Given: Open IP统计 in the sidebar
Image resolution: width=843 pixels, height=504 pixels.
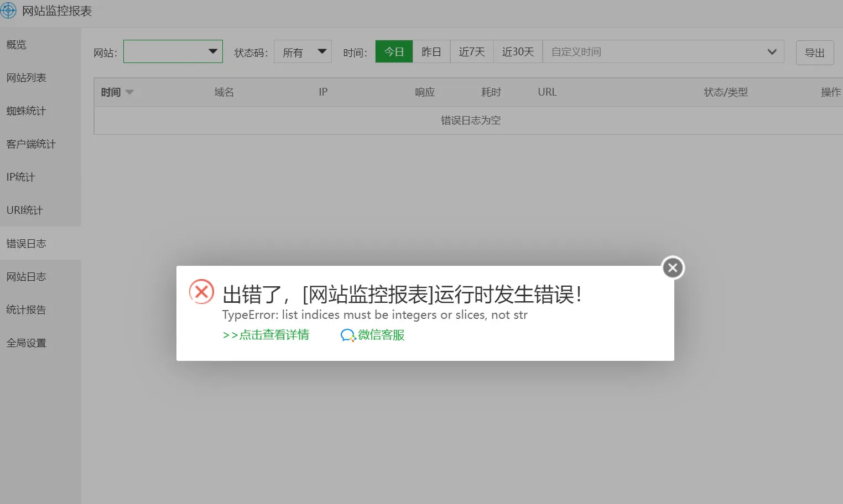Looking at the screenshot, I should click(x=40, y=177).
